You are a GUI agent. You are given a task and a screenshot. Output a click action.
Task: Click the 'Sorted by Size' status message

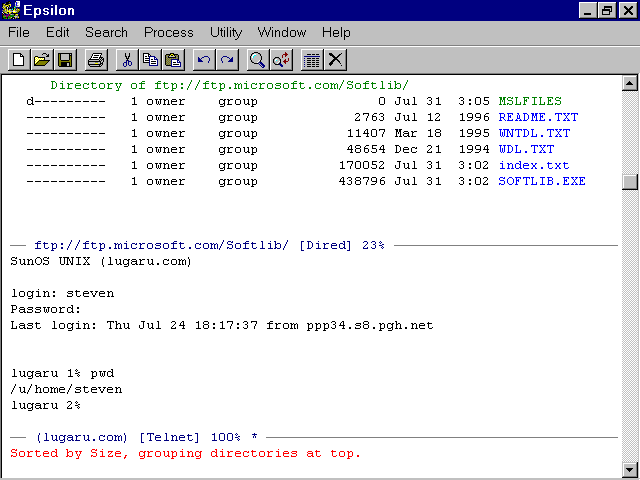(185, 453)
